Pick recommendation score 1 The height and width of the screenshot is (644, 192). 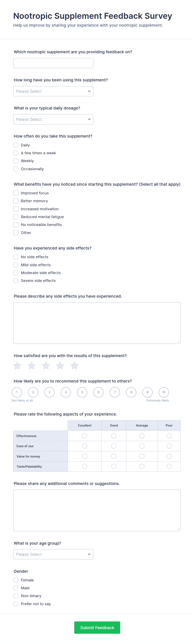pos(17,392)
